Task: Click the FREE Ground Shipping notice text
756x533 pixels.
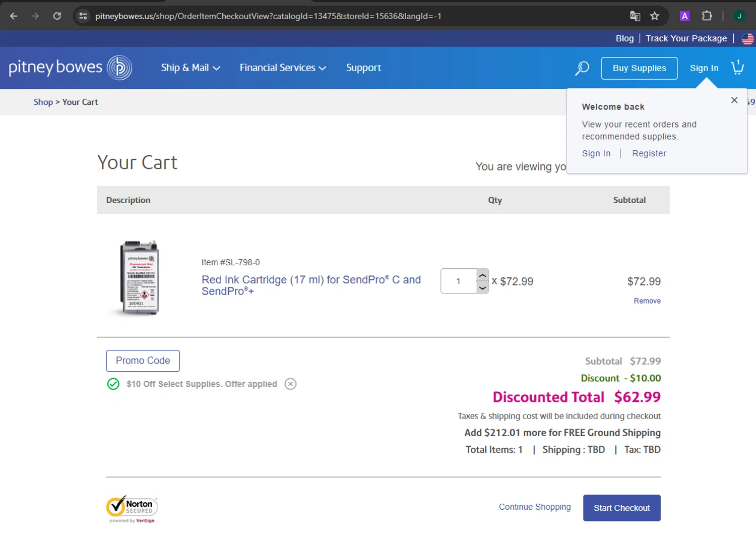Action: [x=562, y=433]
